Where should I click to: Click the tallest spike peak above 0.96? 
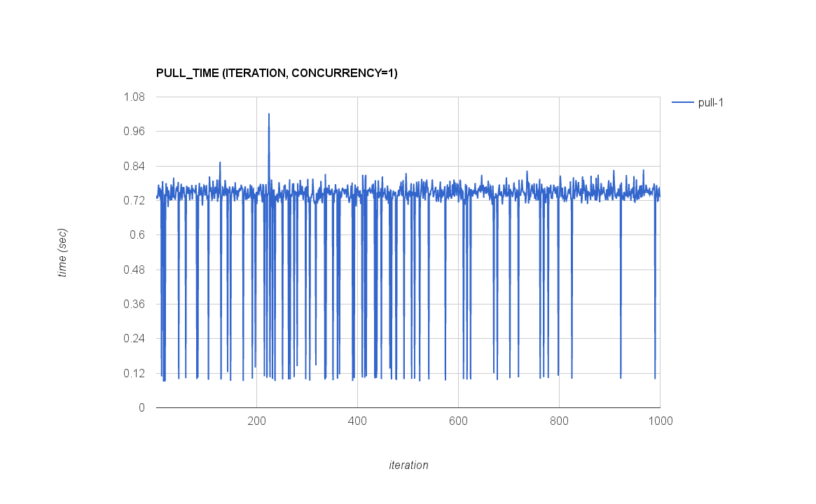tap(269, 114)
